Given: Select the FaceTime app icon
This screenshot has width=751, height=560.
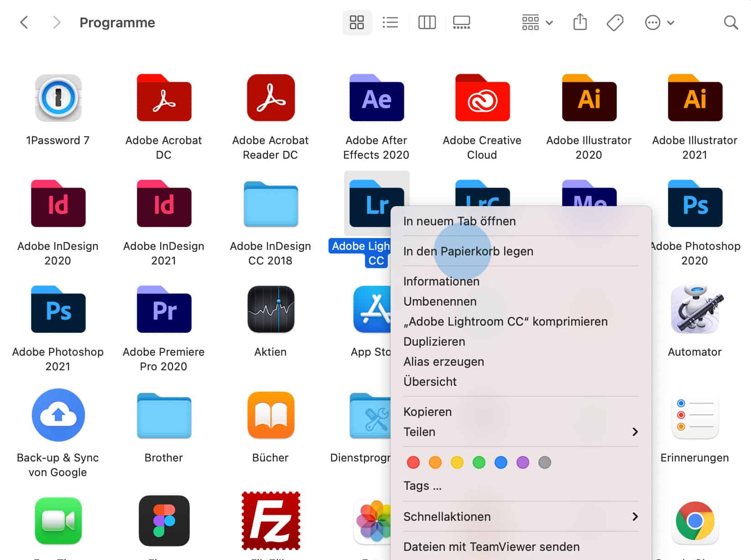Looking at the screenshot, I should [x=58, y=521].
